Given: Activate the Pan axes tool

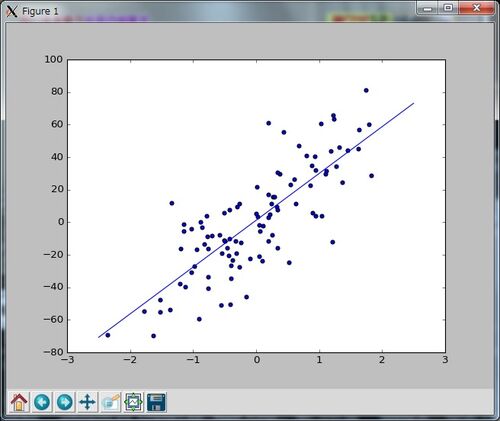Looking at the screenshot, I should coord(87,402).
